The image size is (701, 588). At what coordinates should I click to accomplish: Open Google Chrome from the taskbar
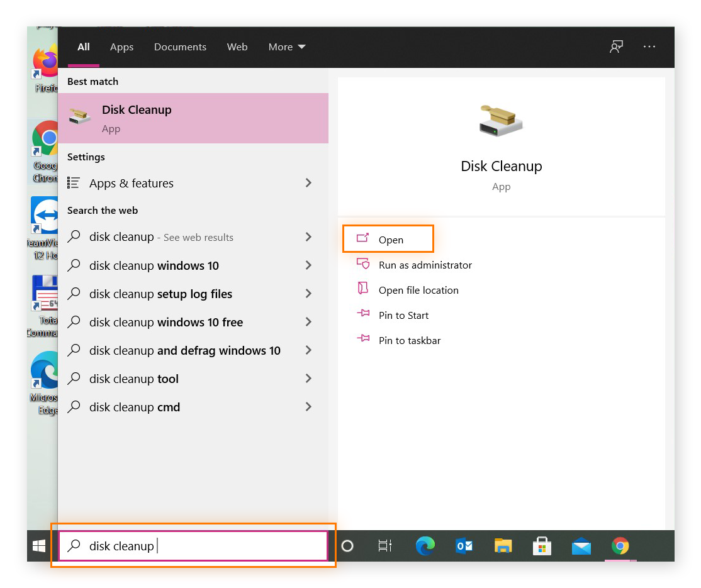[x=620, y=546]
